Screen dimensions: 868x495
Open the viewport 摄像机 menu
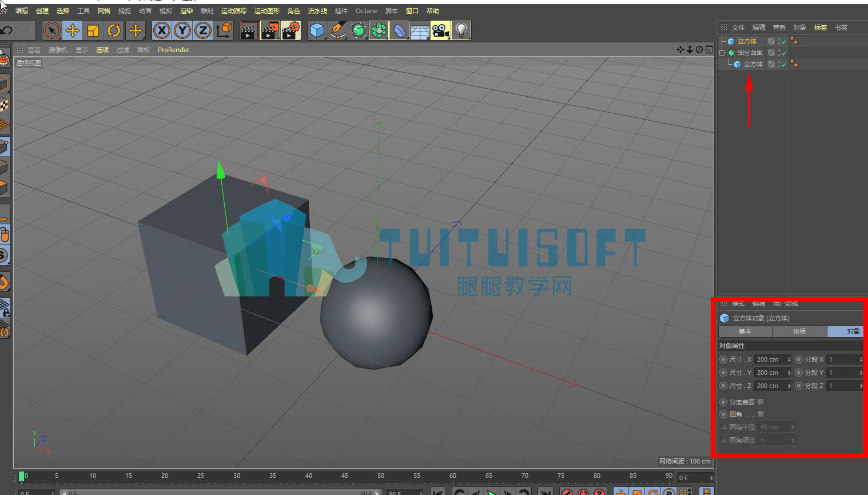tap(58, 50)
